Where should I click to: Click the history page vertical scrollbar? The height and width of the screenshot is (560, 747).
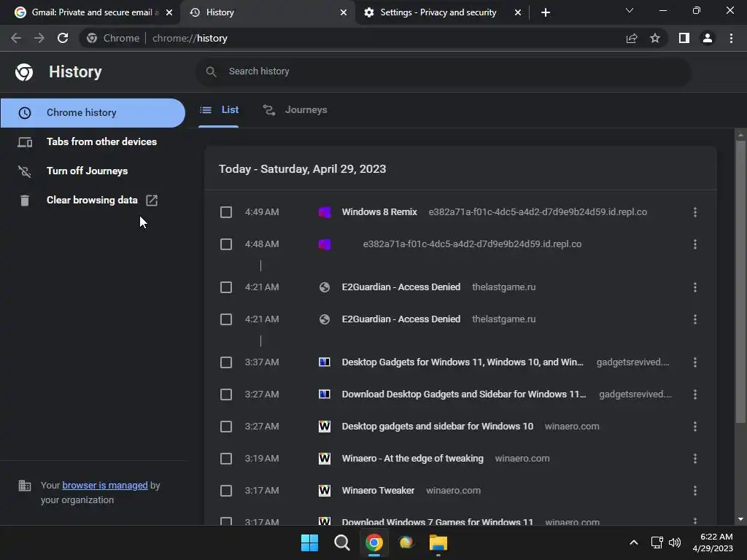click(740, 281)
